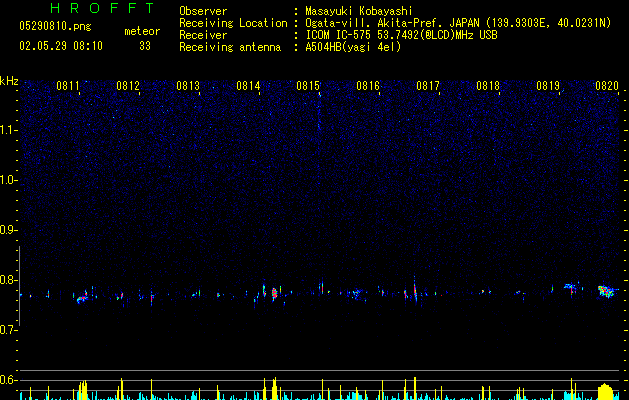The height and width of the screenshot is (400, 629).
Task: Select the filename 05290810.png
Action: point(55,26)
